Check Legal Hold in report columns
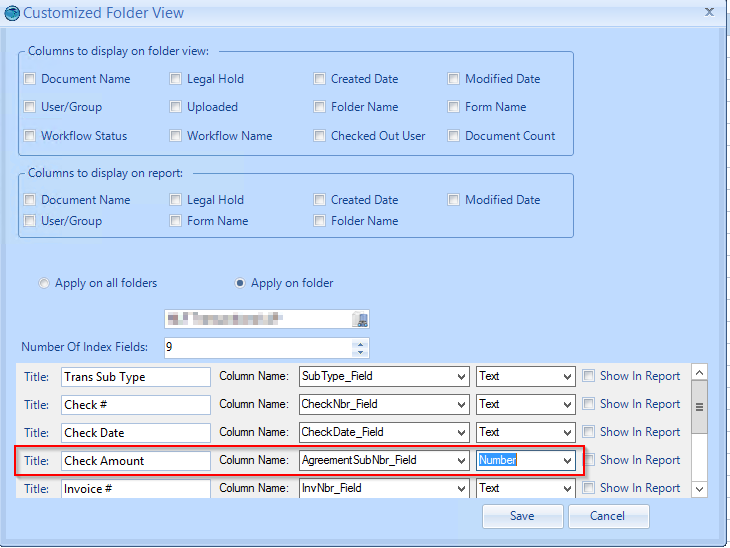 (x=176, y=200)
